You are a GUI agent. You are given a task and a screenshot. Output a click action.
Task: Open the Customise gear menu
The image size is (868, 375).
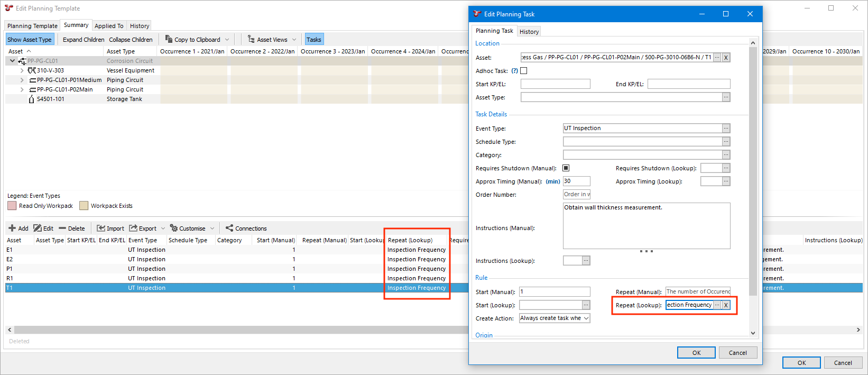pos(174,228)
